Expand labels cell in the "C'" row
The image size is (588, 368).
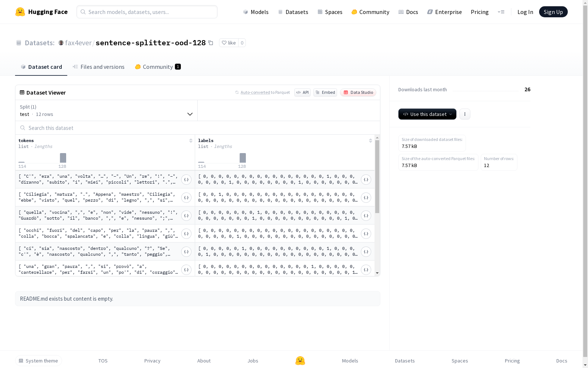(366, 180)
